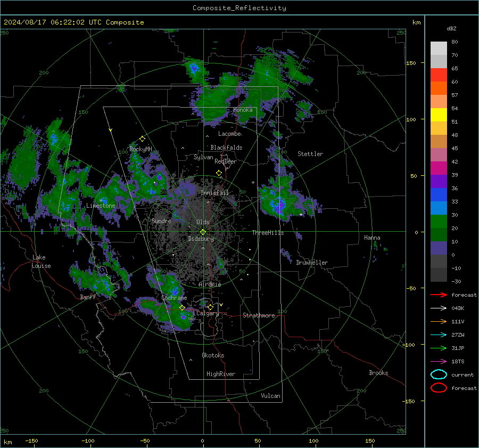Click the Drumheller city label
Viewport: 479px width, 448px height.
coord(312,263)
